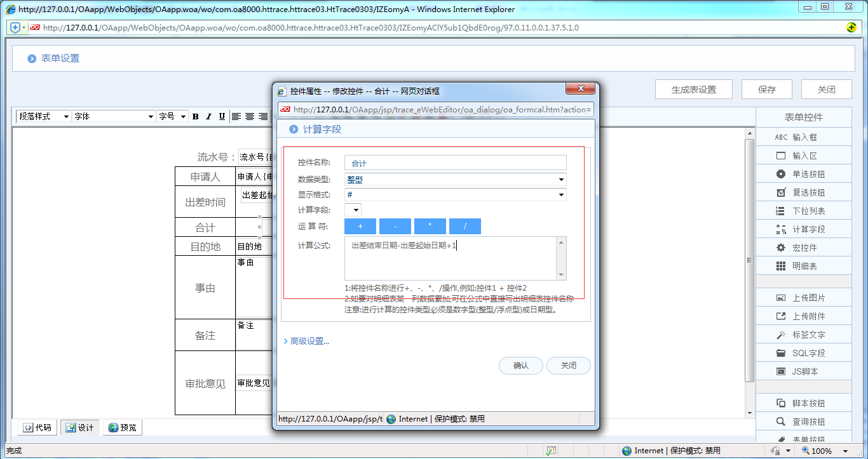Click the Underline formatting icon
This screenshot has width=868, height=459.
pyautogui.click(x=222, y=117)
